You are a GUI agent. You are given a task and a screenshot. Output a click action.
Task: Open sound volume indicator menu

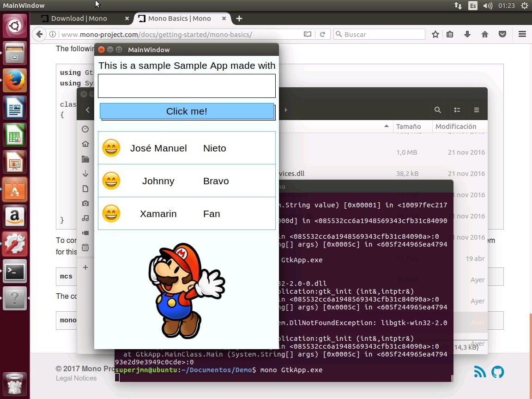(x=488, y=6)
